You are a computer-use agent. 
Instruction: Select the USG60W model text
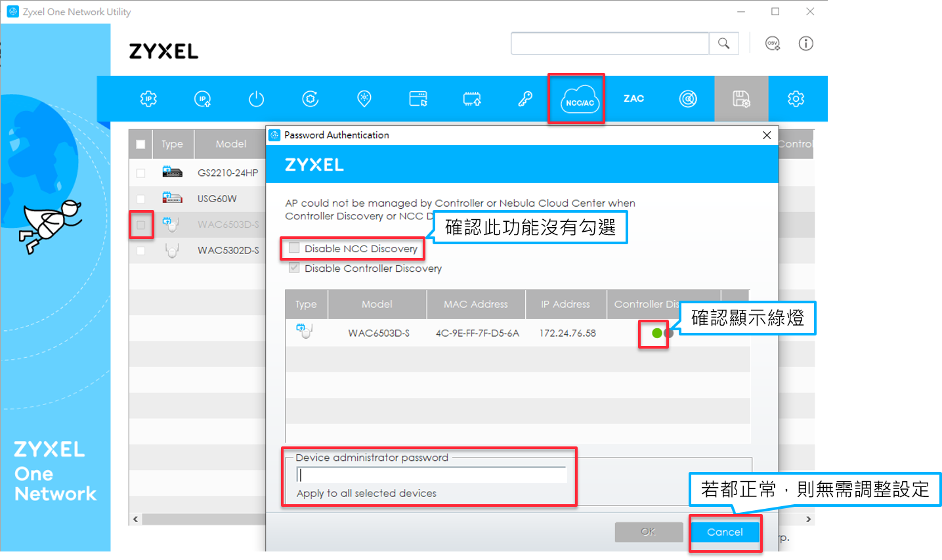(217, 199)
